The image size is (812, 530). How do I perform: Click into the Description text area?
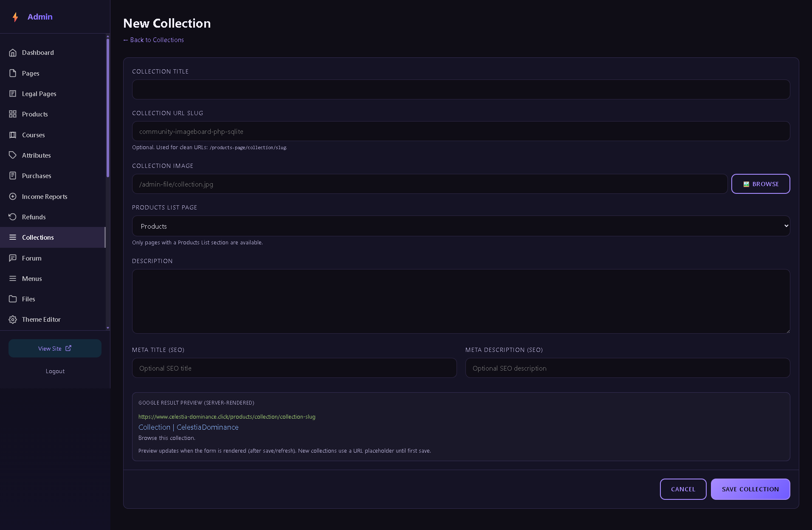point(461,301)
